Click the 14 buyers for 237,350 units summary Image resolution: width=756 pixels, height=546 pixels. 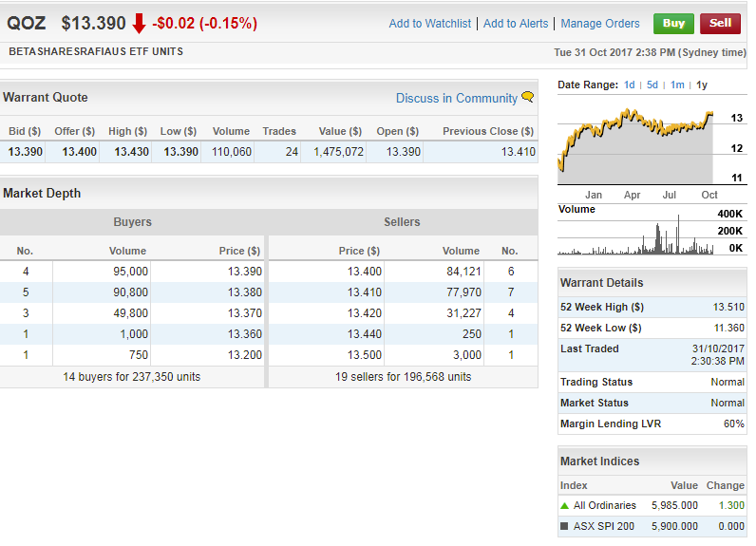point(132,377)
